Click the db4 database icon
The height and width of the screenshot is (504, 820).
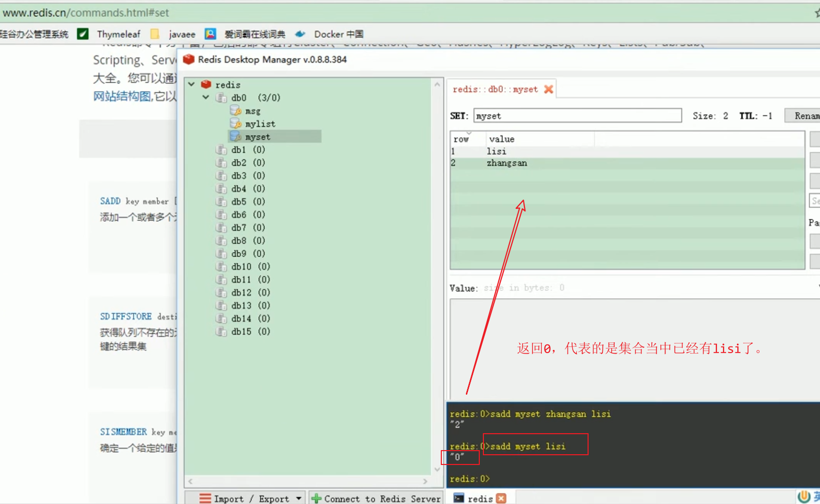click(221, 189)
